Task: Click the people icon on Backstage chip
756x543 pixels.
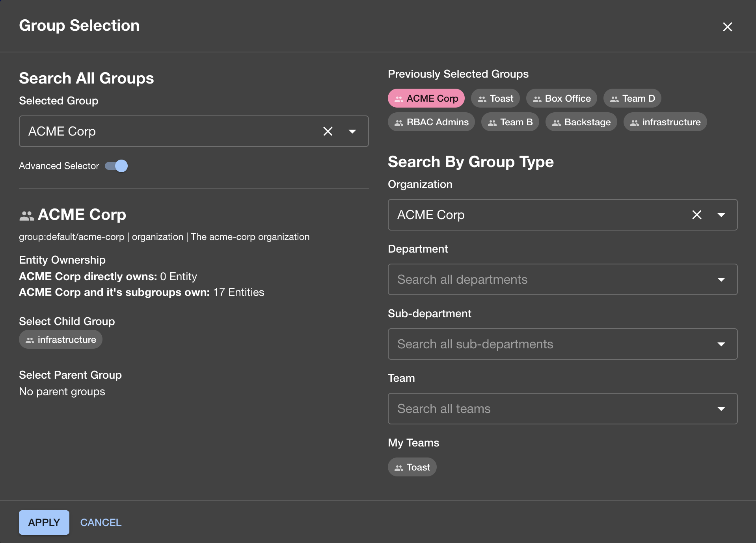Action: point(557,123)
